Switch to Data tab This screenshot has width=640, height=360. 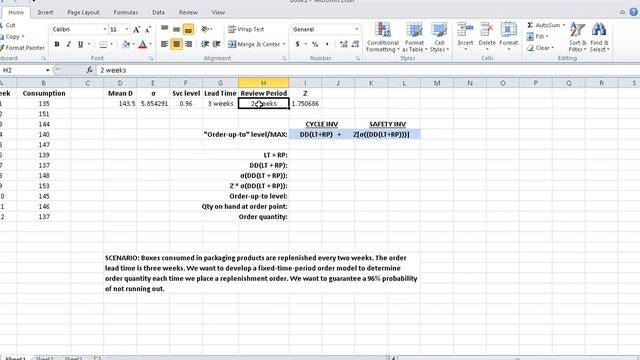(x=158, y=12)
